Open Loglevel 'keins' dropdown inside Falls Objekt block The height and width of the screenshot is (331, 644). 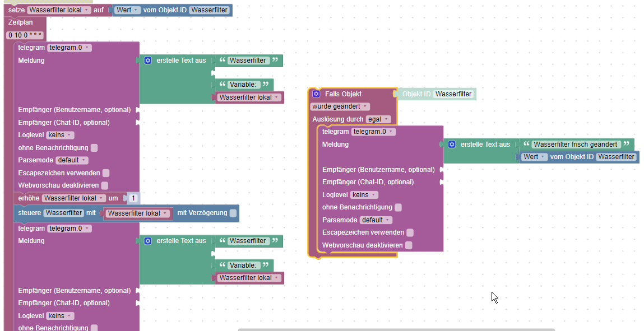364,195
